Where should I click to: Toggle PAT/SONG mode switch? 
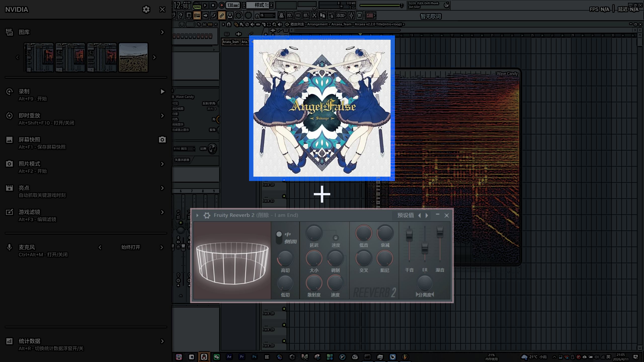click(197, 5)
